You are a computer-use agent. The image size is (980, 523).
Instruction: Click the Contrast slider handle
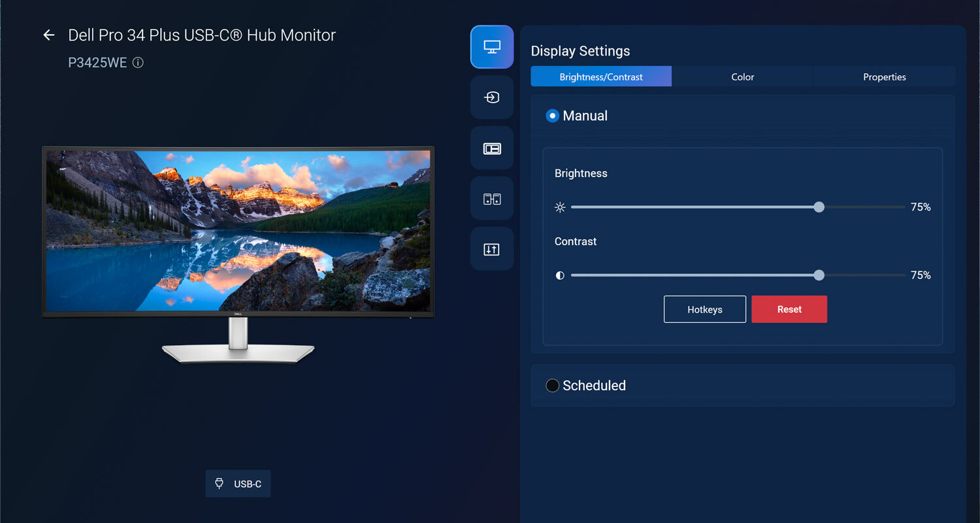(819, 275)
